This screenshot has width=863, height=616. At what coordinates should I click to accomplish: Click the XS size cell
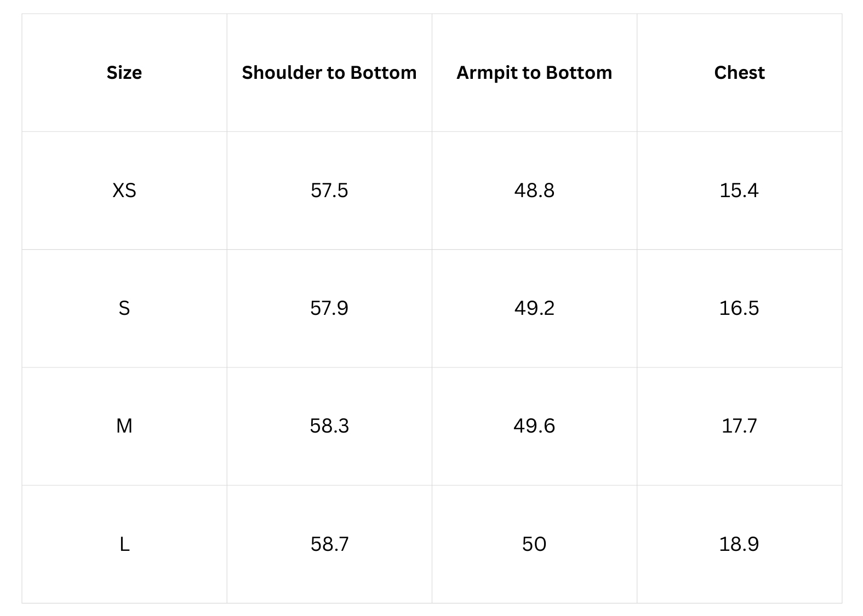[124, 191]
